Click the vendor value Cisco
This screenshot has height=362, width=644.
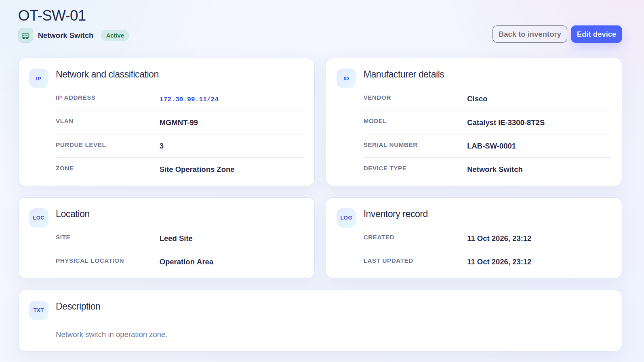click(x=477, y=99)
